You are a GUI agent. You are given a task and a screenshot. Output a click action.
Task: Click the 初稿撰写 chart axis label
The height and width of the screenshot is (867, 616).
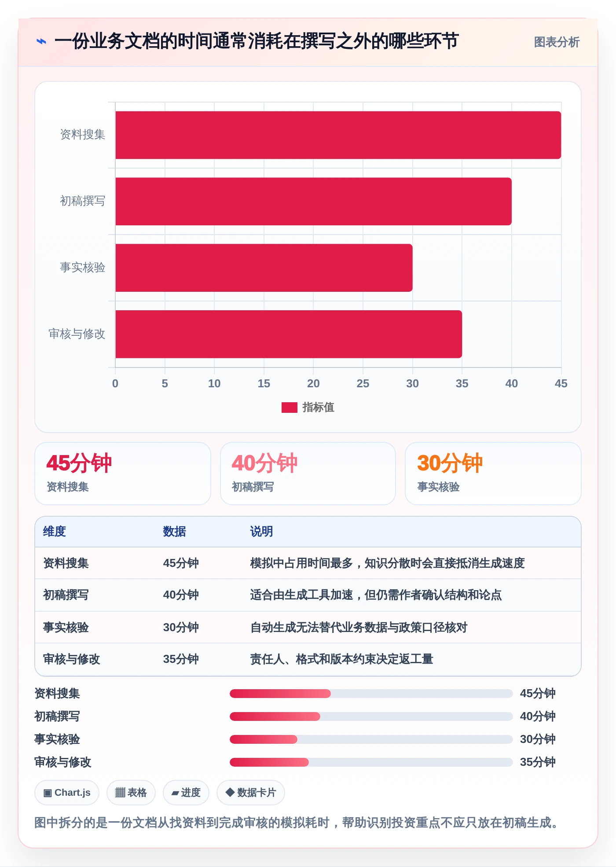click(83, 201)
